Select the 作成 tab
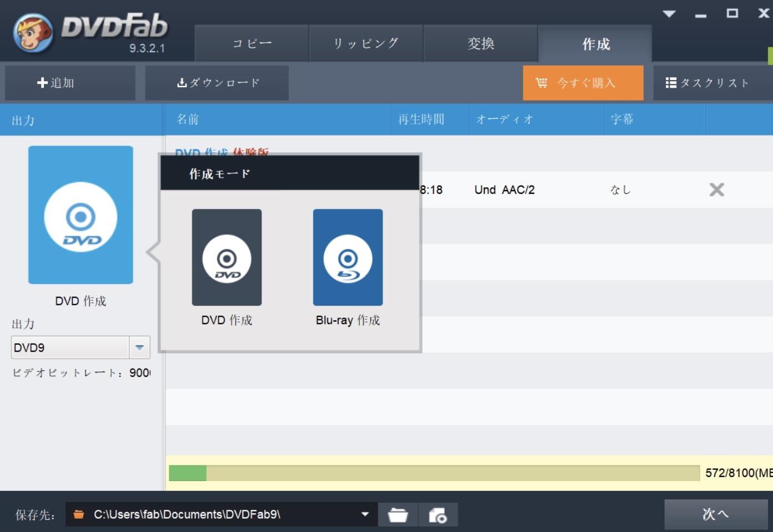773x532 pixels. 595,43
